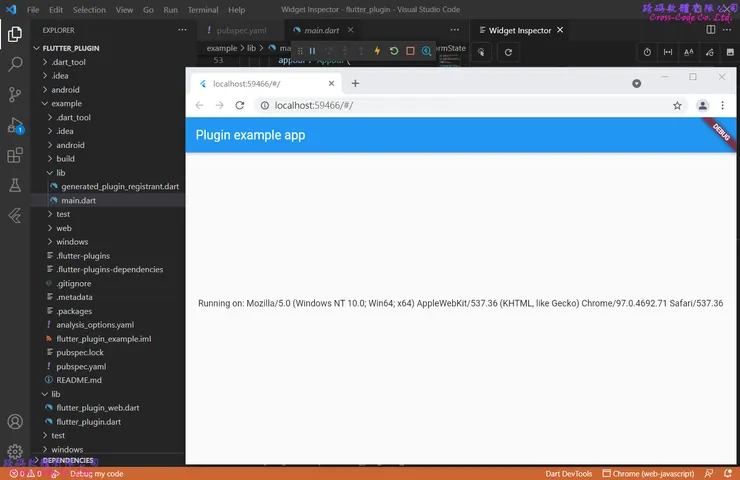Open the Source Control view
740x480 pixels.
(x=15, y=94)
